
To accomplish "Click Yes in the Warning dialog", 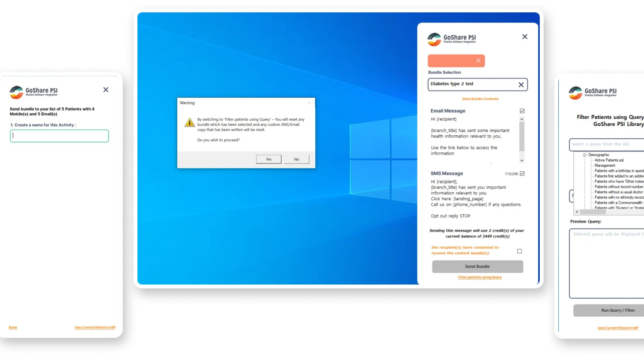I will coord(269,159).
